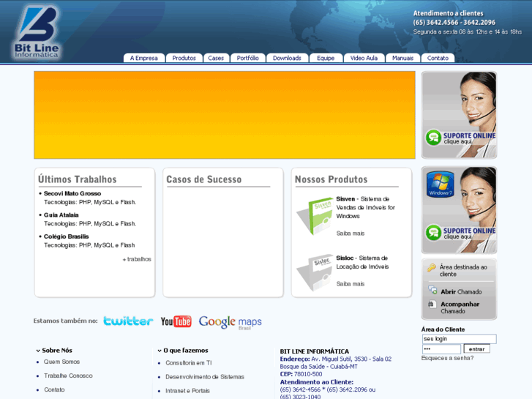Click the Últimos Trabalhos heading

click(78, 179)
